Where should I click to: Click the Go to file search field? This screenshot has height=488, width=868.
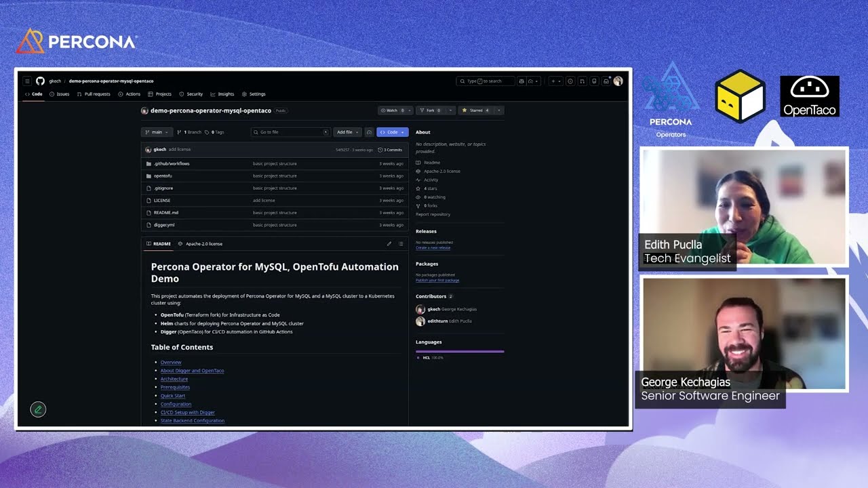click(290, 132)
